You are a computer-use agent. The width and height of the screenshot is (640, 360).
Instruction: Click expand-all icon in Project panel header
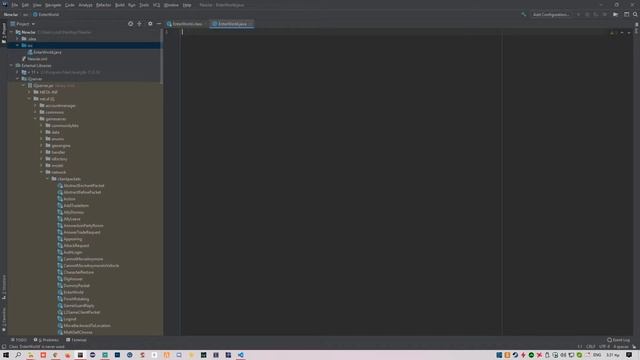tap(140, 24)
